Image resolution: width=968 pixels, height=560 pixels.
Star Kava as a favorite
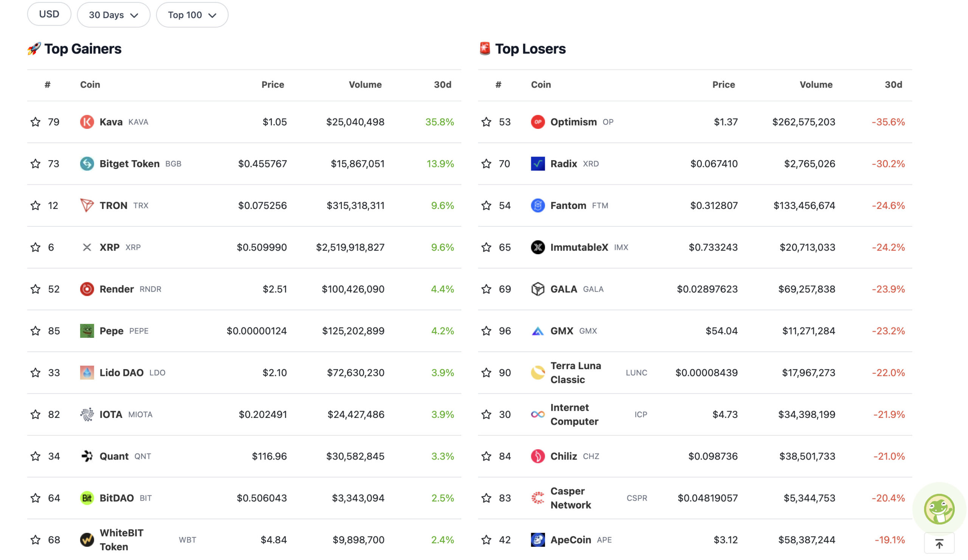[x=35, y=122]
